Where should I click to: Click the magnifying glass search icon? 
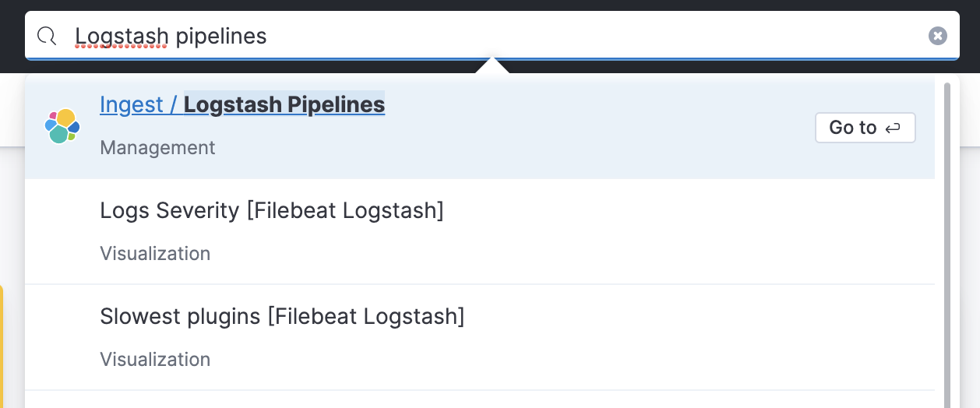click(x=47, y=36)
